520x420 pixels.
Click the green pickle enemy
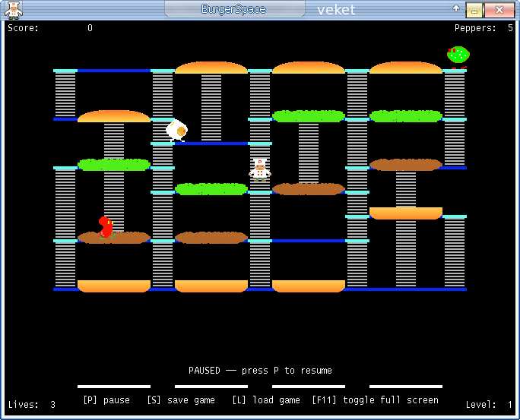[x=458, y=57]
